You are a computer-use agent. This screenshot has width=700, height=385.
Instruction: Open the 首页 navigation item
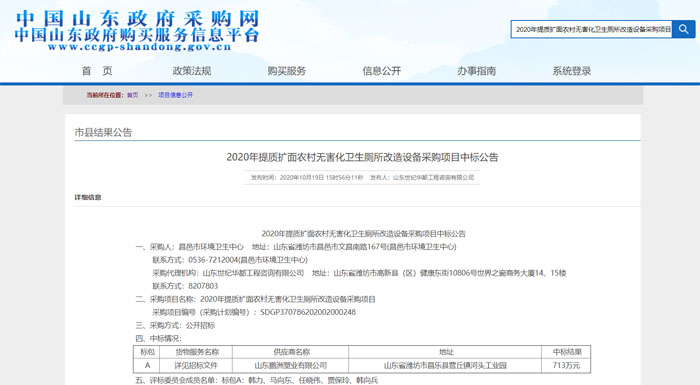[97, 71]
